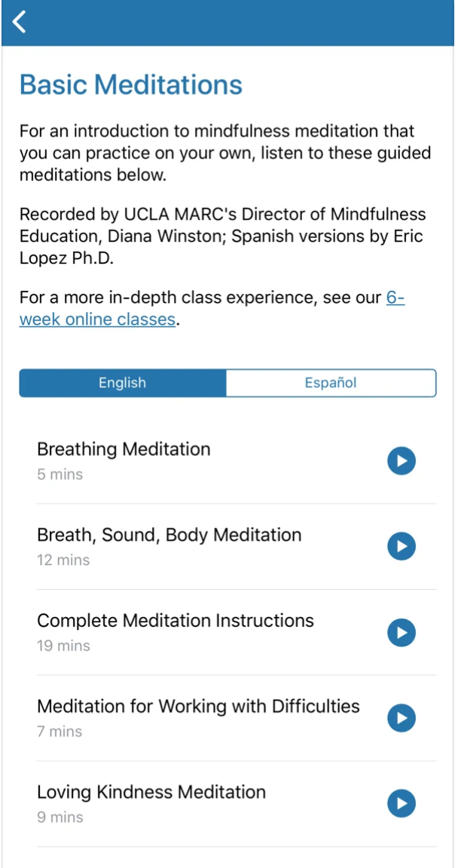
Task: Start Complete Meditation Instructions playback
Action: pyautogui.click(x=402, y=632)
